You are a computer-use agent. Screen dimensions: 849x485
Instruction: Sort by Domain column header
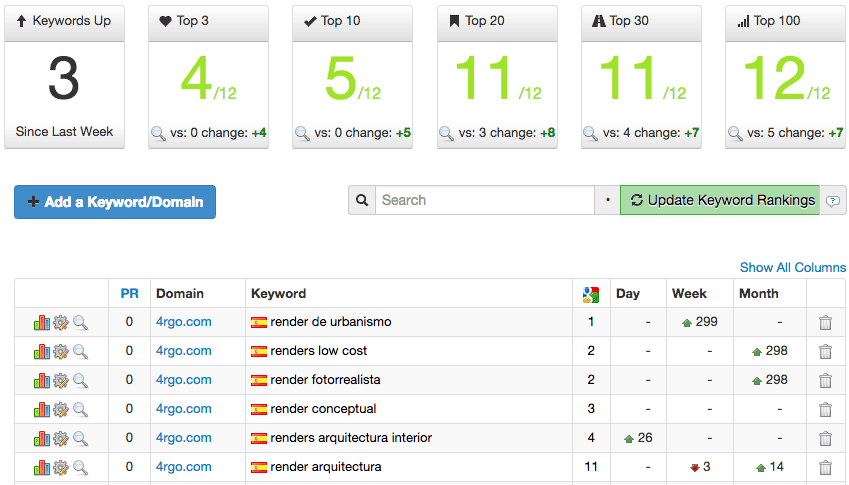(180, 293)
